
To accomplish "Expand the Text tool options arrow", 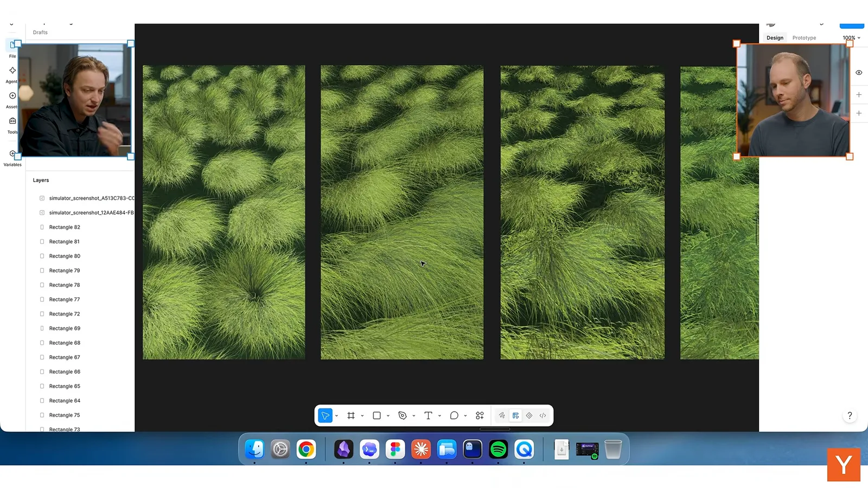I will click(439, 416).
